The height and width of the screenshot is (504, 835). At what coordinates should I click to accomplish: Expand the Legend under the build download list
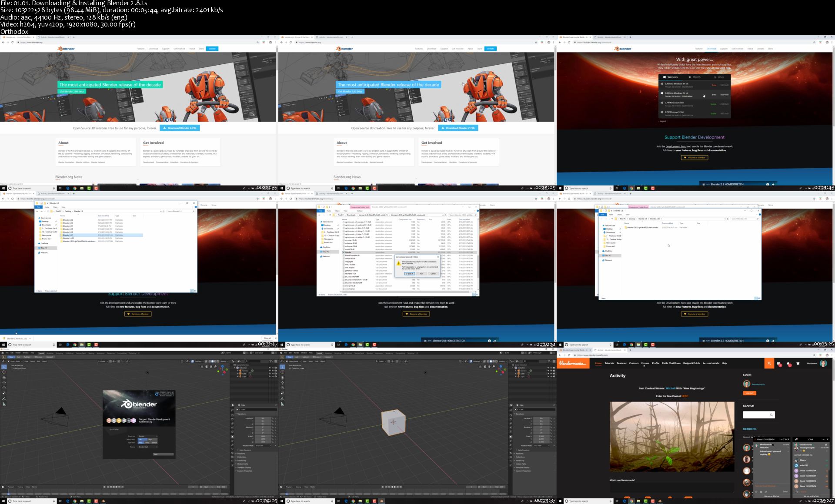click(x=662, y=121)
